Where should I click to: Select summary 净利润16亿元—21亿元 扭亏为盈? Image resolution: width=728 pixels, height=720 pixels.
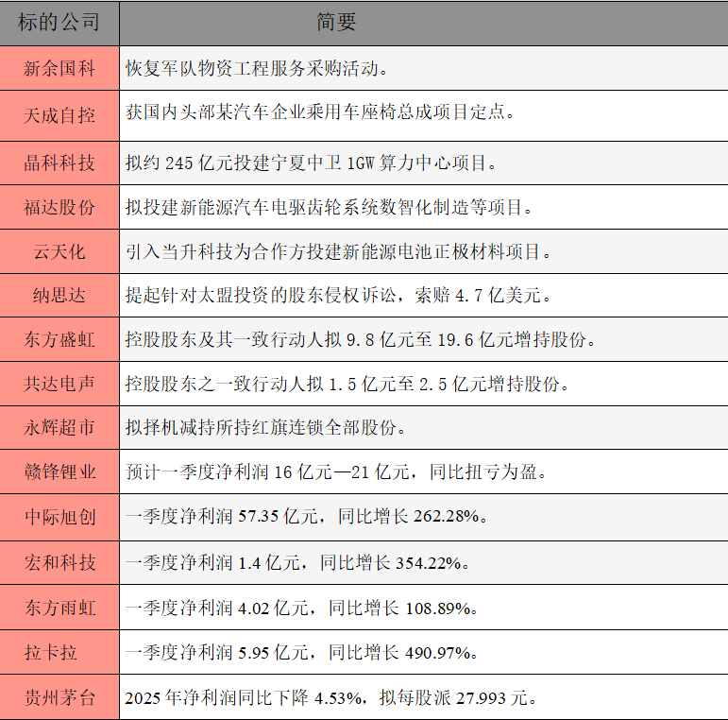click(424, 471)
